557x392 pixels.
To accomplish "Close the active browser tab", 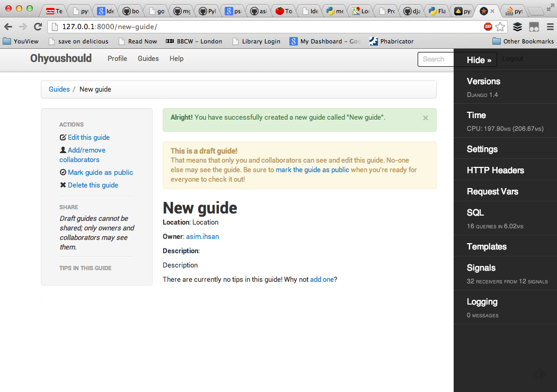I will [492, 11].
